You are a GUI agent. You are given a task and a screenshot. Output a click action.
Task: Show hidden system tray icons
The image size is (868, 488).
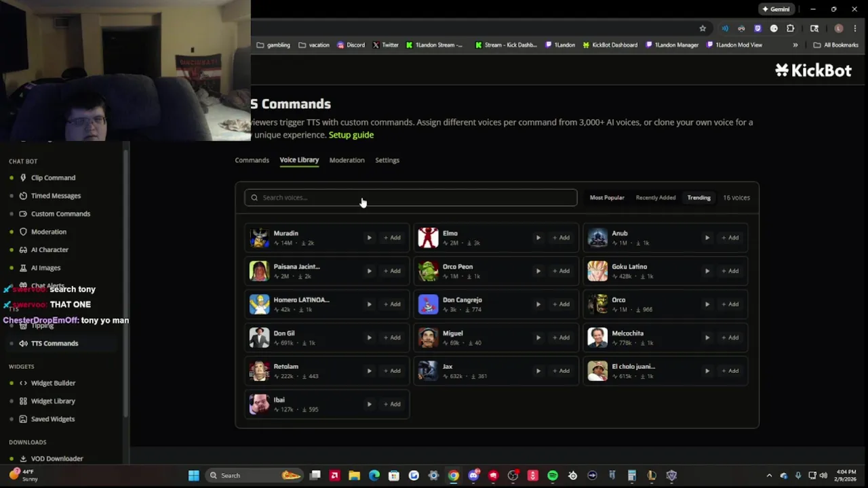tap(769, 476)
